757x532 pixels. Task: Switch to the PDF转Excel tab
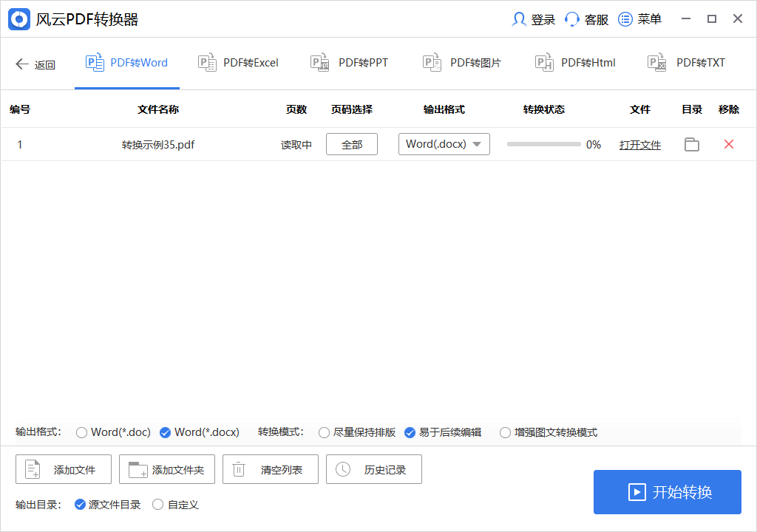point(239,63)
